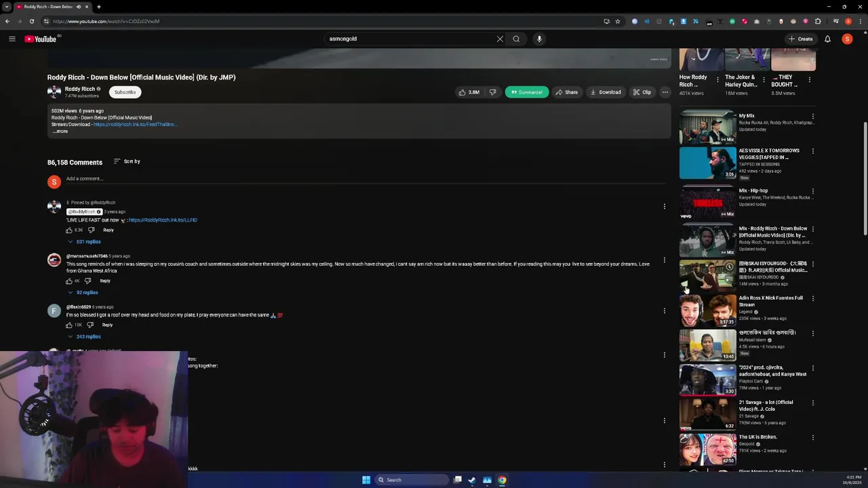Open options menu for @flexin6629 comment
Viewport: 868px width, 488px height.
tap(665, 310)
